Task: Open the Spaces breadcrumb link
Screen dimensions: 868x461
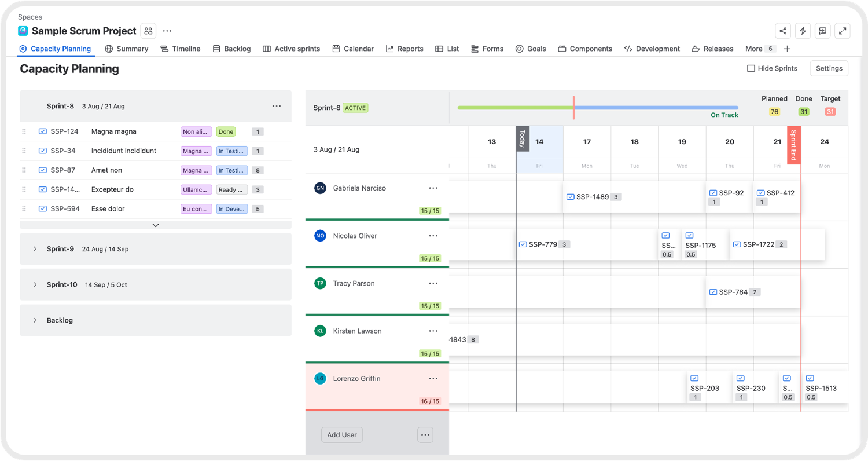Action: pyautogui.click(x=30, y=17)
